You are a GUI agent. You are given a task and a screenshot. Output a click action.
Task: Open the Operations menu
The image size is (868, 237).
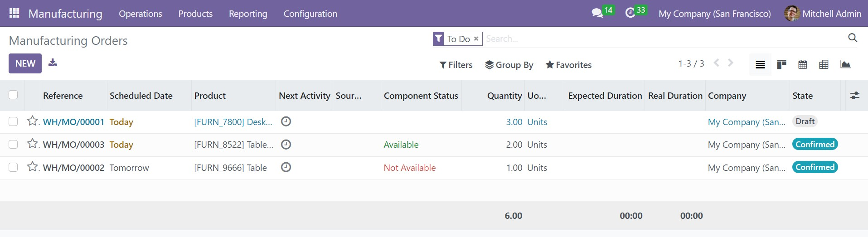(140, 14)
